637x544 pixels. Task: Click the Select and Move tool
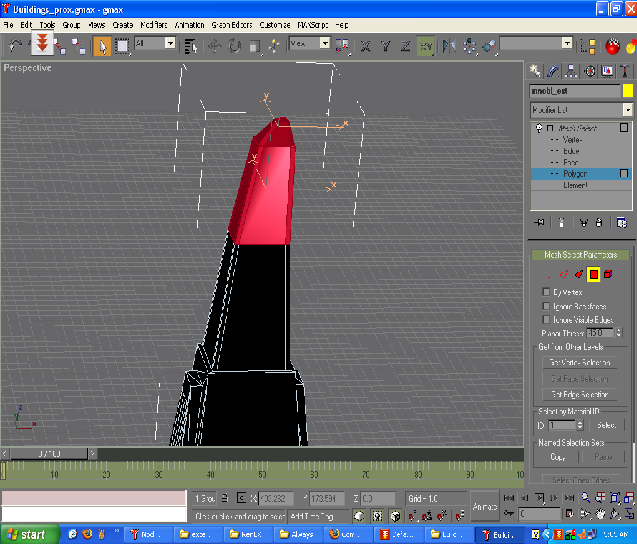tap(213, 45)
